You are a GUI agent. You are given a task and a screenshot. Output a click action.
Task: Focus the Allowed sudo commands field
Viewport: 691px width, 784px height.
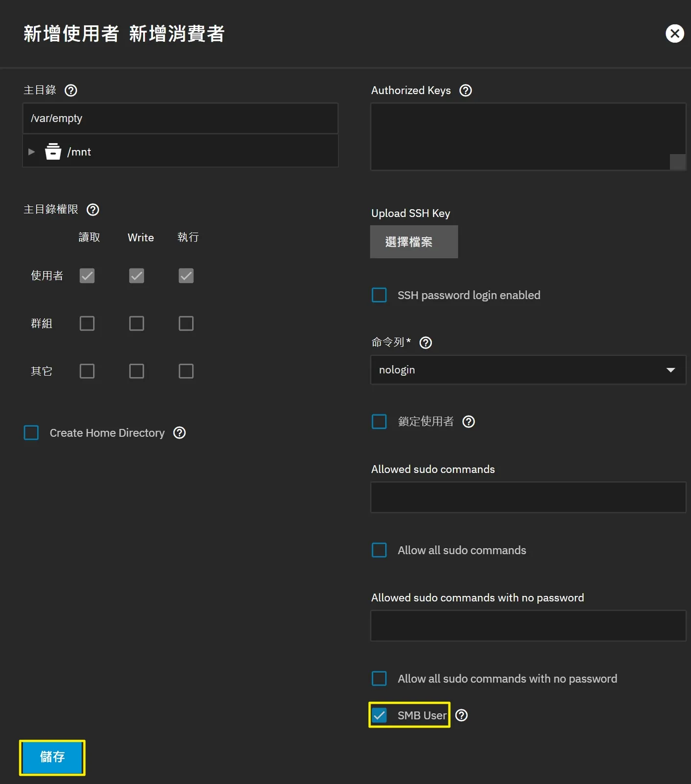[528, 497]
